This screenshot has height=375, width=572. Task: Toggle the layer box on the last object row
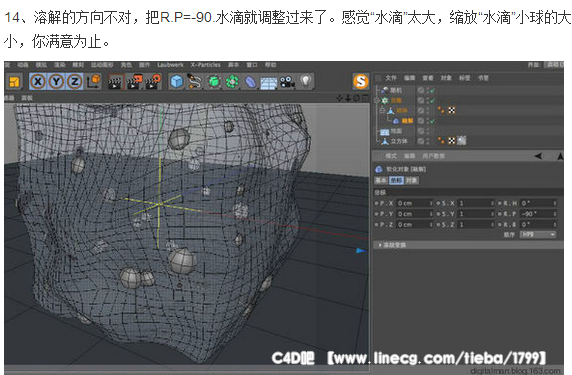pos(421,141)
